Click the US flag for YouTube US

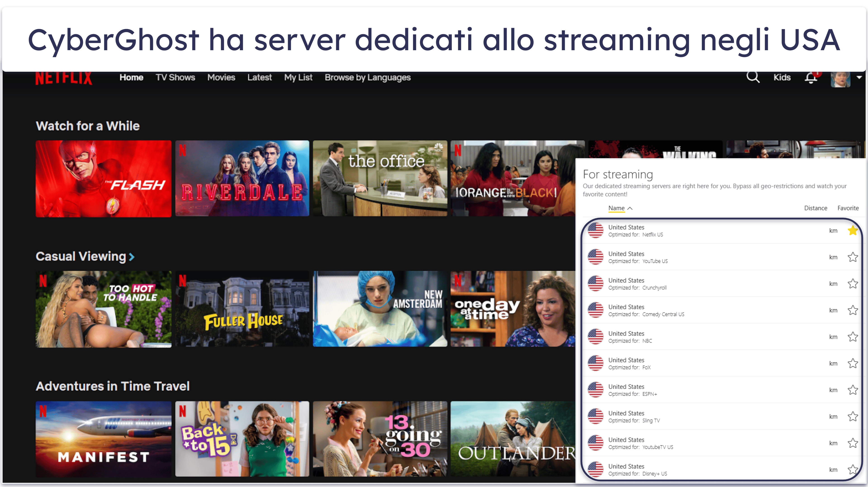tap(595, 257)
